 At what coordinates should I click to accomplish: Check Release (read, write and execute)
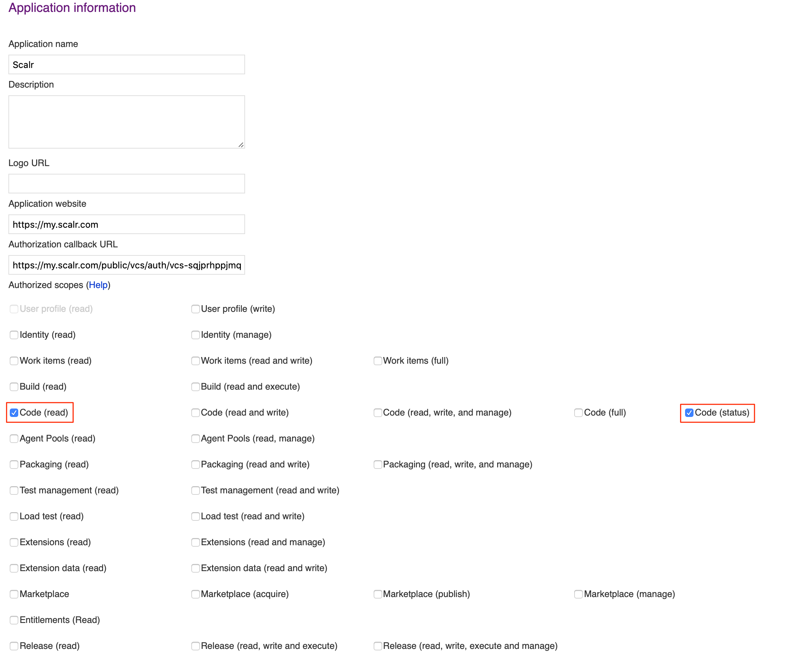(195, 645)
